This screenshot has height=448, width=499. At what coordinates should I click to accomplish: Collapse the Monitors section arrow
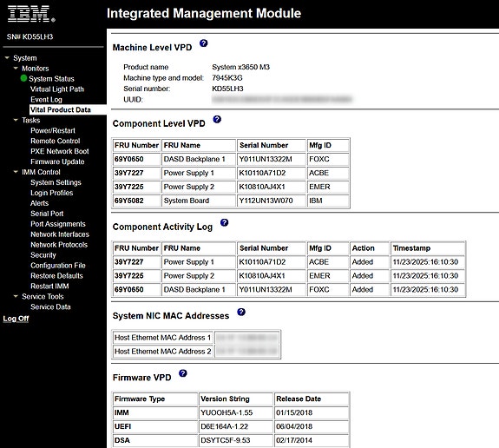tap(16, 68)
